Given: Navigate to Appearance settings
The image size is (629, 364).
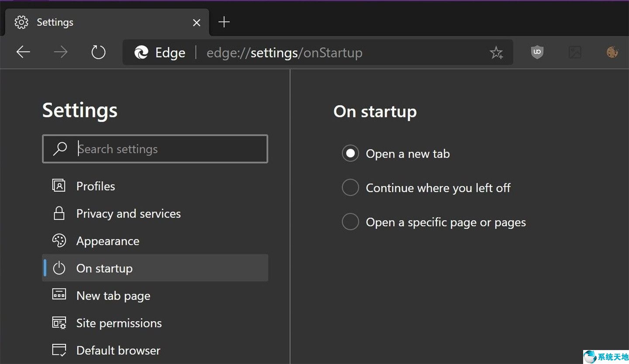Looking at the screenshot, I should click(107, 241).
